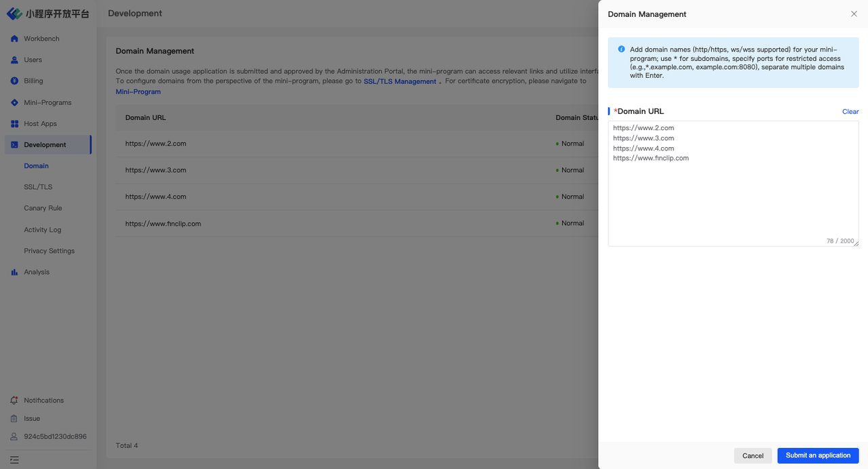Select the Activity Log submenu item
Screen dimensions: 868x469
(42, 230)
